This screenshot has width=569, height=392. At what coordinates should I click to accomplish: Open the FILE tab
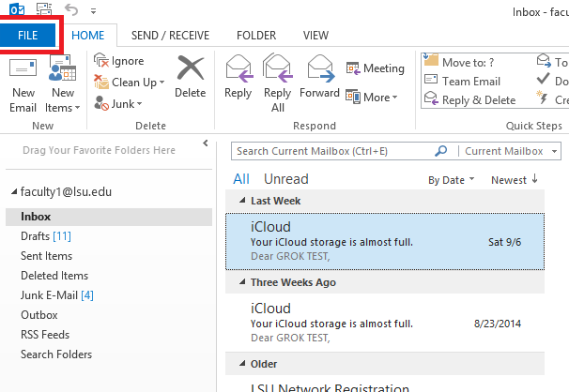click(27, 35)
